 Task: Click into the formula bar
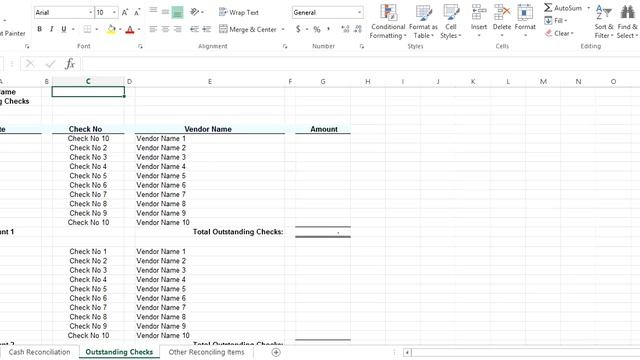[361, 64]
